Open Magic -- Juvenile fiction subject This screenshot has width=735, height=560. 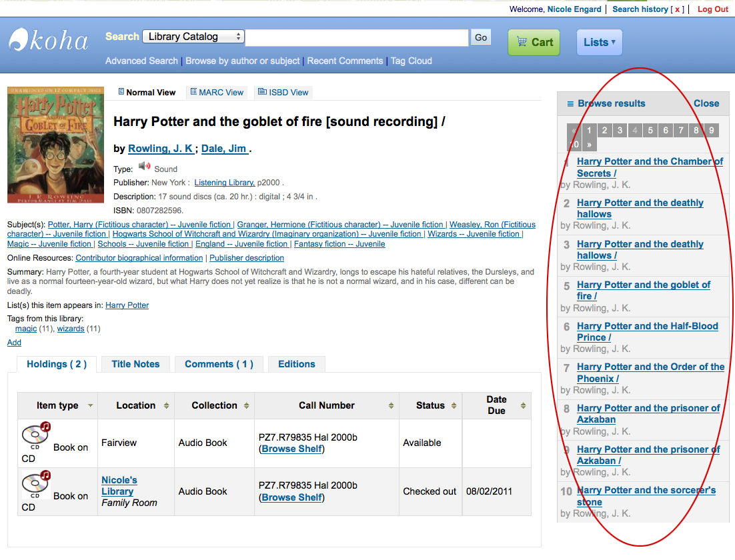[49, 244]
